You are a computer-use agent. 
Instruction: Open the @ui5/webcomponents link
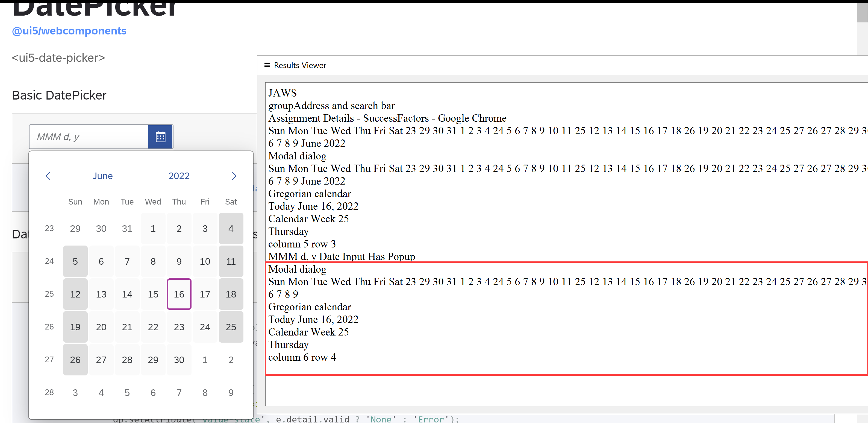(69, 31)
